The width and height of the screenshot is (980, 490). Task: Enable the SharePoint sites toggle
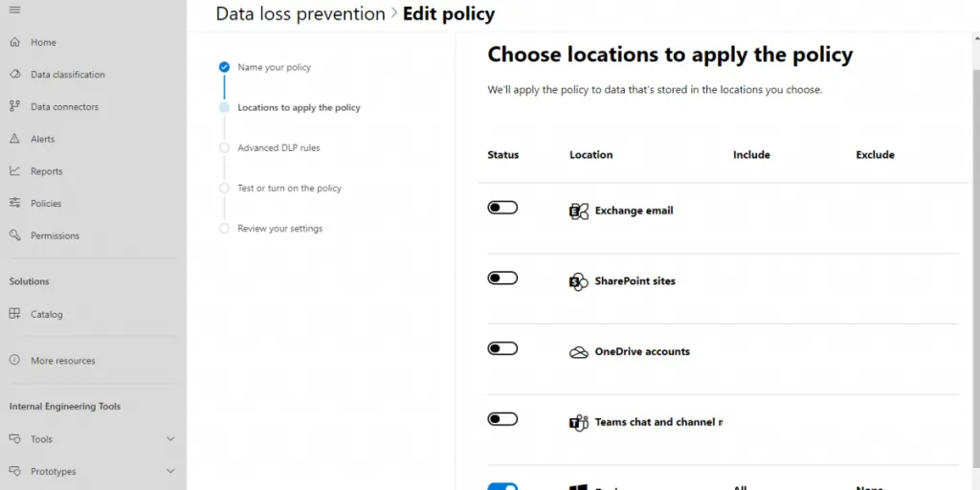point(502,278)
